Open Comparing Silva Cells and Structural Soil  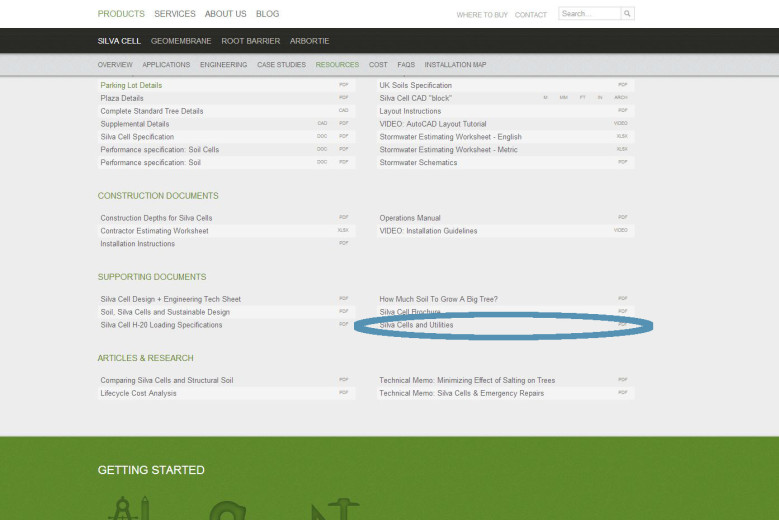(x=166, y=380)
